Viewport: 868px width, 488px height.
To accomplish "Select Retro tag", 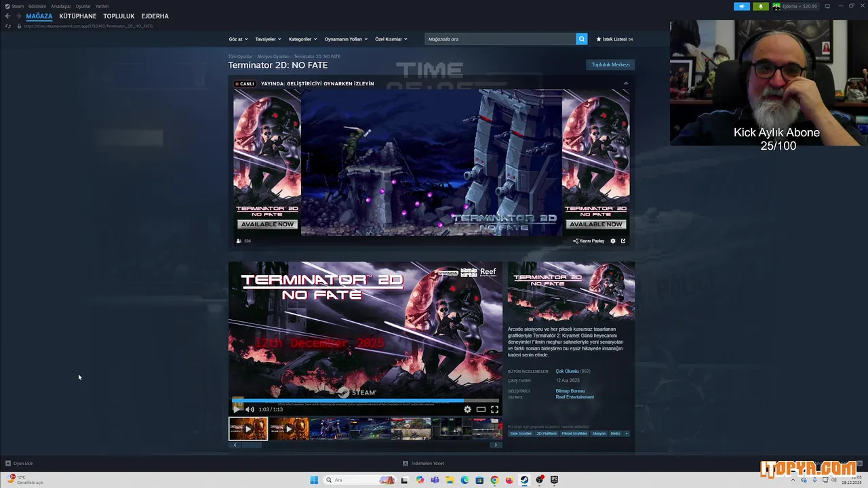I will pos(615,434).
